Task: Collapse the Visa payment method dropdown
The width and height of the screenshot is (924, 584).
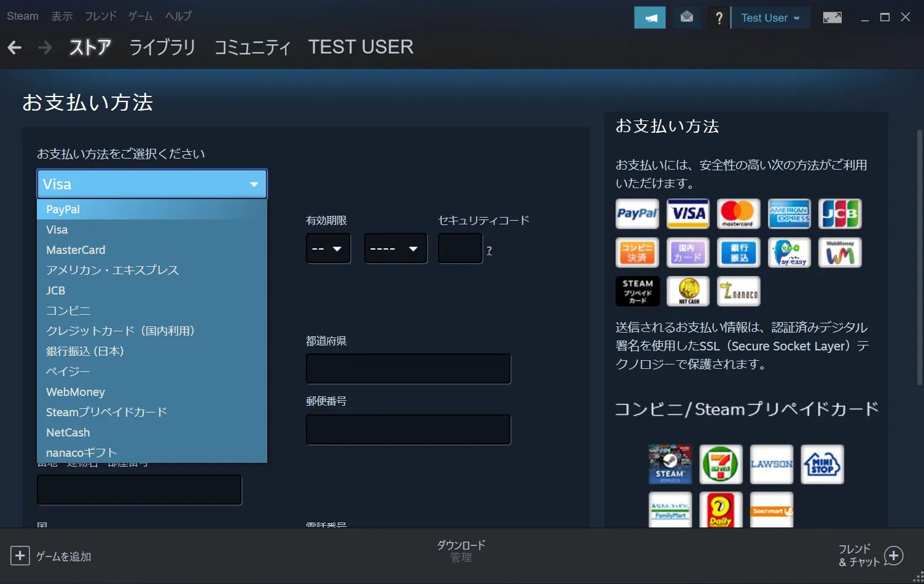Action: [x=152, y=184]
